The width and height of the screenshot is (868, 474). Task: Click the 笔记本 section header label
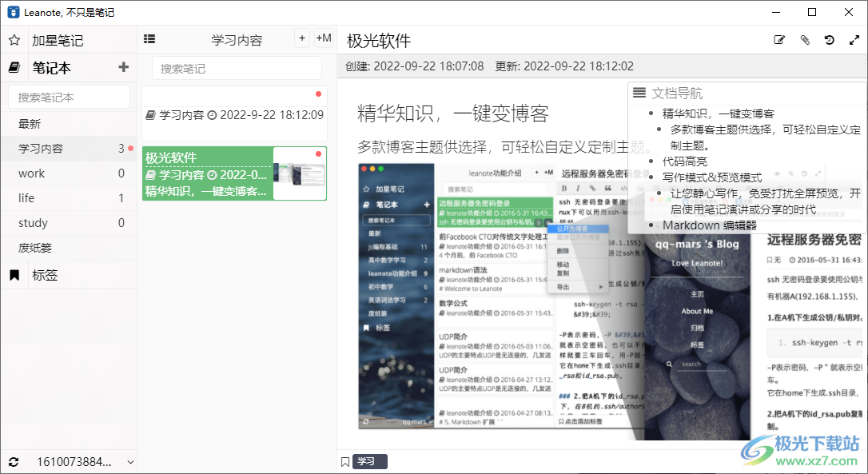51,68
